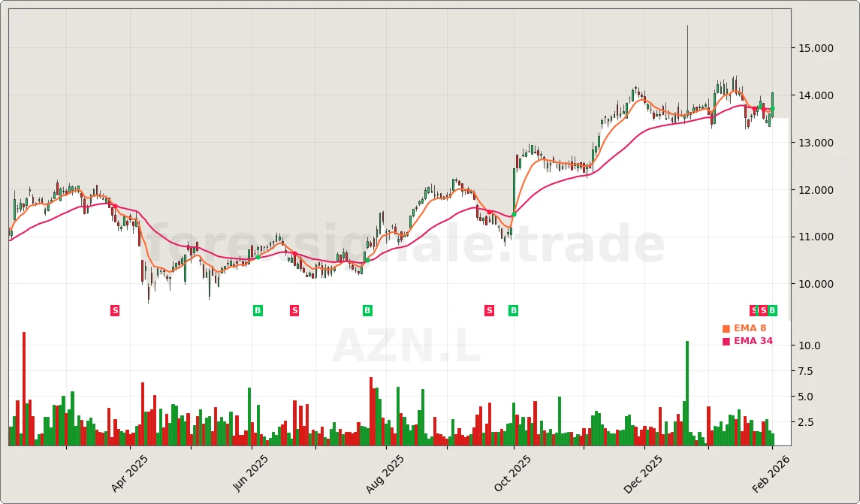
Task: Click the leftmost S badge in the right cluster
Action: [x=753, y=309]
